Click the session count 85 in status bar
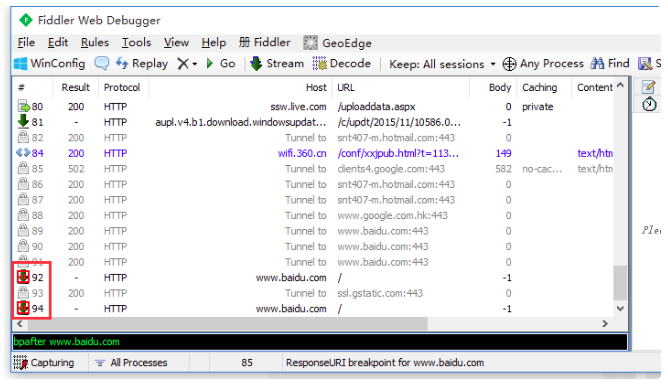 click(247, 363)
